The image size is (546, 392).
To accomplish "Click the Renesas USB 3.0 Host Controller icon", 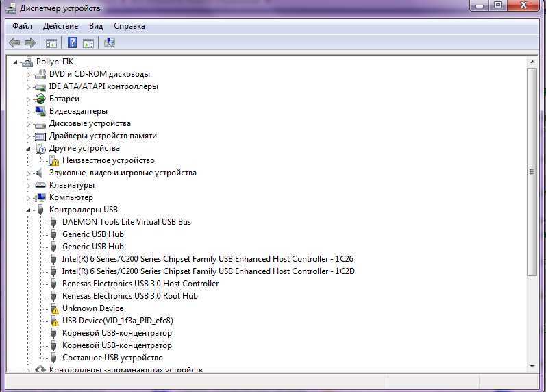I will (53, 284).
